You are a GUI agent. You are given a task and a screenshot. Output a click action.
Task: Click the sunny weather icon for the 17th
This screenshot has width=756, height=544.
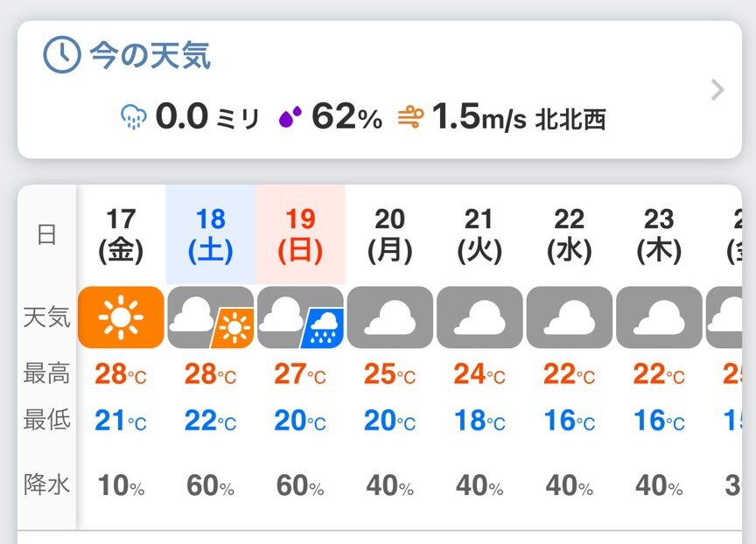pos(121,317)
